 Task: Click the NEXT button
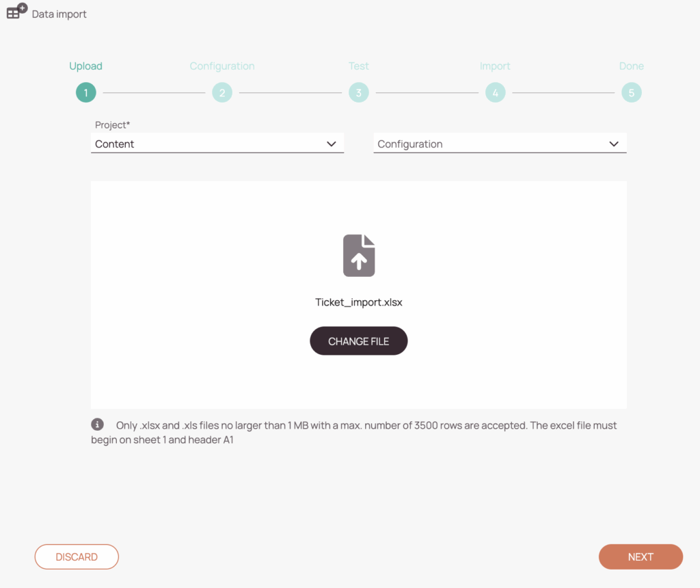(x=641, y=557)
